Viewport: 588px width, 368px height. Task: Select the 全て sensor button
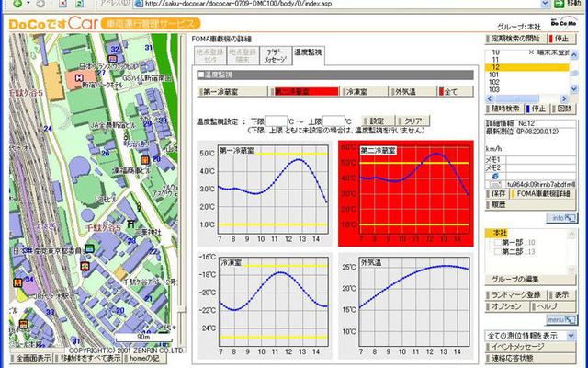(x=456, y=91)
